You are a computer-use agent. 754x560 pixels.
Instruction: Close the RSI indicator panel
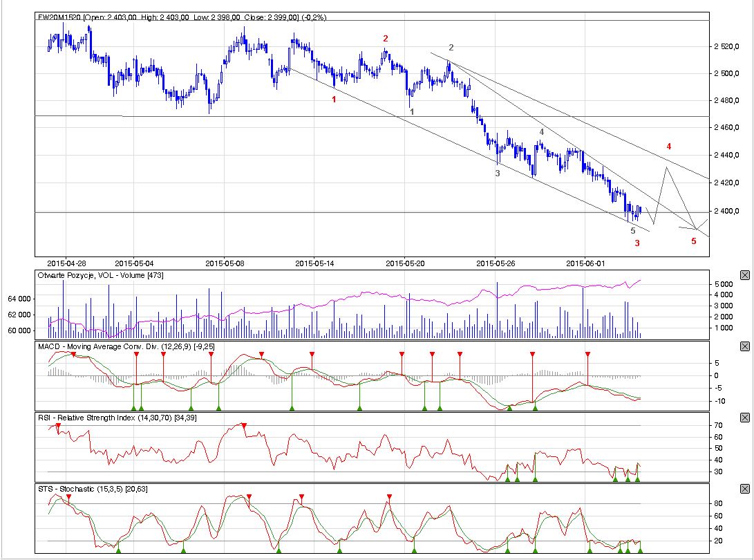click(744, 418)
